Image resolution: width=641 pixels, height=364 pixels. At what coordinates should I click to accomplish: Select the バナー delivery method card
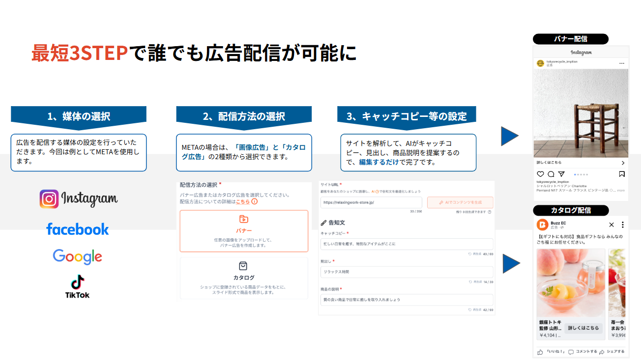244,231
